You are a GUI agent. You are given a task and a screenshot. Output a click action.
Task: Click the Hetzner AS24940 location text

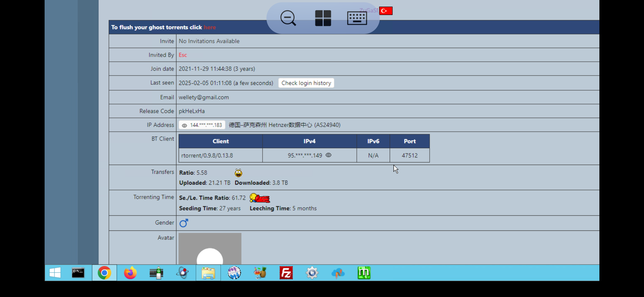(284, 125)
